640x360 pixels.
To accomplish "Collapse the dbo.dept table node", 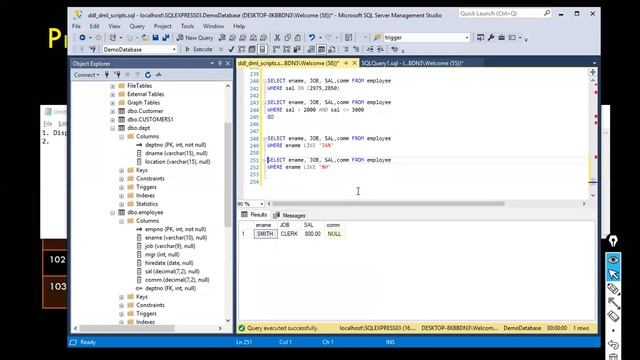I will 113,128.
